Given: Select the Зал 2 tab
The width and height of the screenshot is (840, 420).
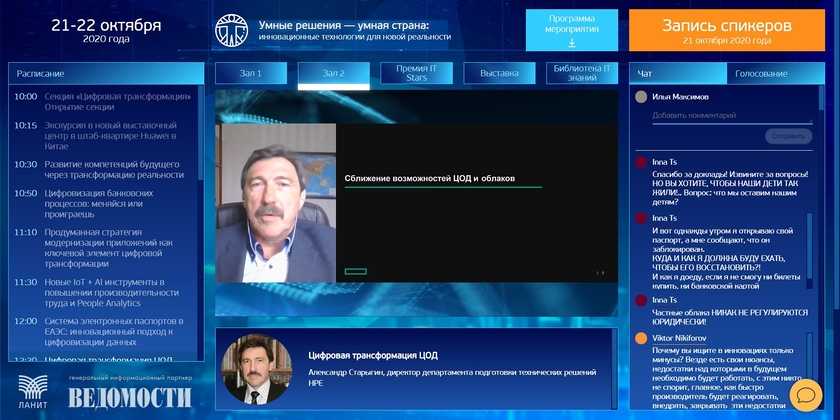Looking at the screenshot, I should click(333, 73).
